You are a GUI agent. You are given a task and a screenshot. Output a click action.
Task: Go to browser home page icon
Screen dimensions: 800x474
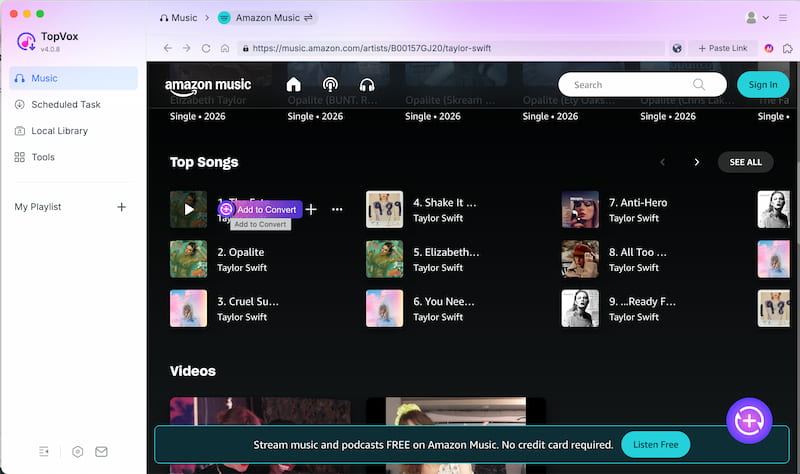225,48
